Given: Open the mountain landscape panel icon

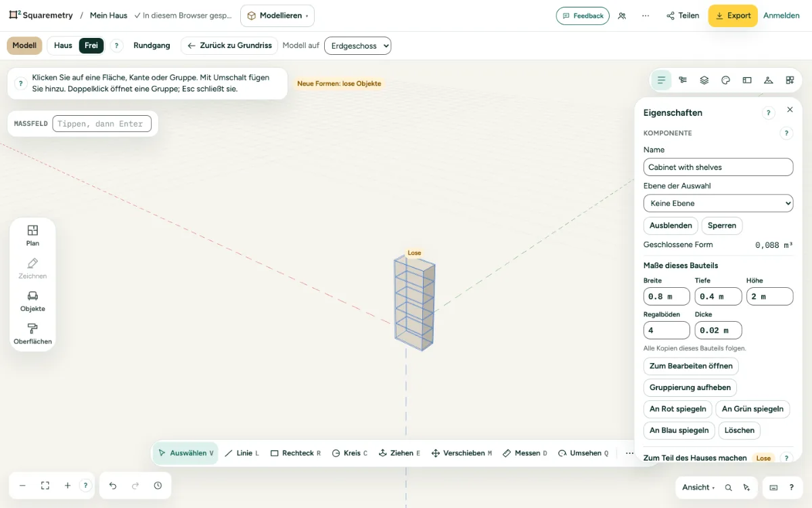Looking at the screenshot, I should [768, 80].
